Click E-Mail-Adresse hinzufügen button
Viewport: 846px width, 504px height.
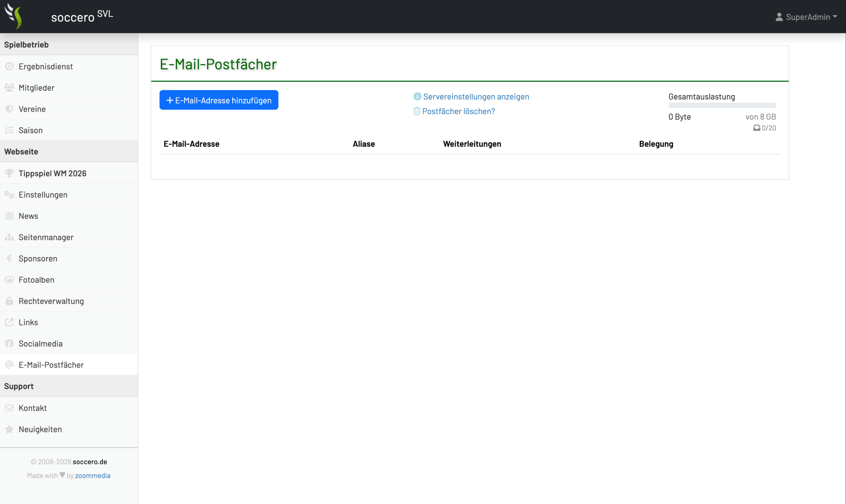pos(219,100)
